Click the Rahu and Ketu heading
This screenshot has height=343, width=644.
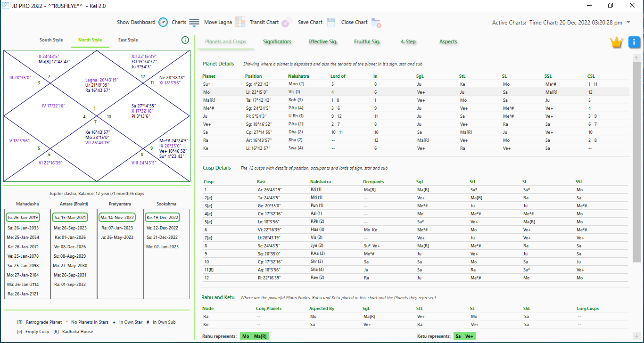(x=218, y=297)
